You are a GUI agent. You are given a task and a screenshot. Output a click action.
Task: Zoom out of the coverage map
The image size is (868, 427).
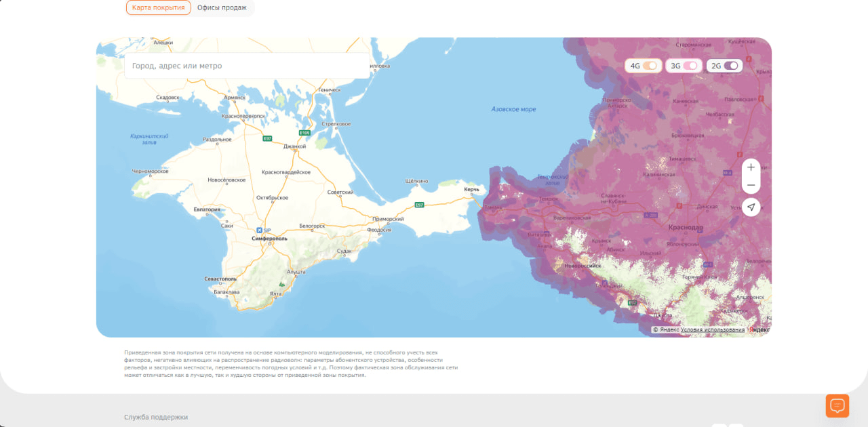751,185
